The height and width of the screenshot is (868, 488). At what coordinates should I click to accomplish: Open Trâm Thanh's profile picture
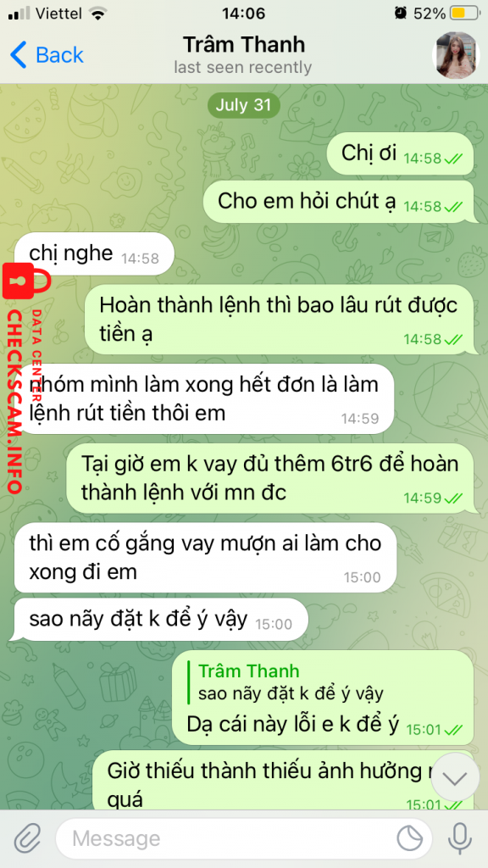[x=455, y=55]
